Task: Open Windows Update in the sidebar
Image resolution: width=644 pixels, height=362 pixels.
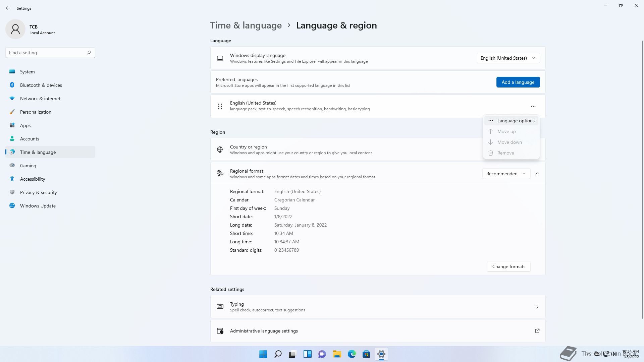Action: pyautogui.click(x=38, y=206)
